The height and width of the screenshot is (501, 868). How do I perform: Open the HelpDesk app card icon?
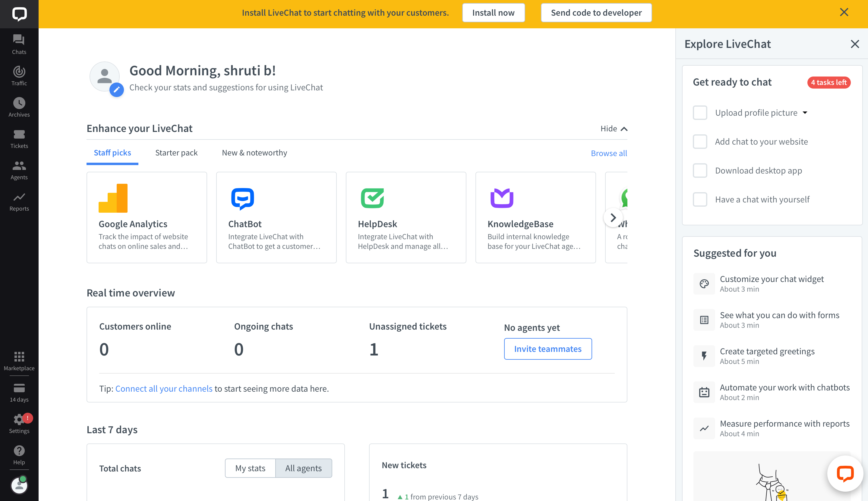tap(372, 198)
